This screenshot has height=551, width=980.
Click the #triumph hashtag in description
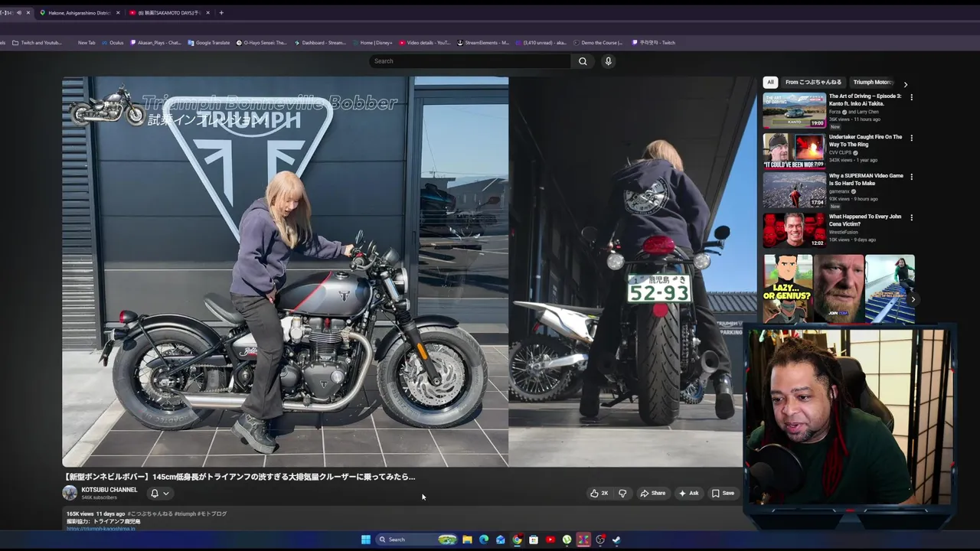185,514
